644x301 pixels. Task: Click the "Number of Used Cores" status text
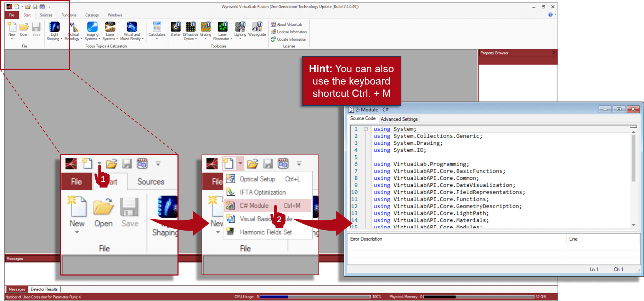click(x=43, y=297)
